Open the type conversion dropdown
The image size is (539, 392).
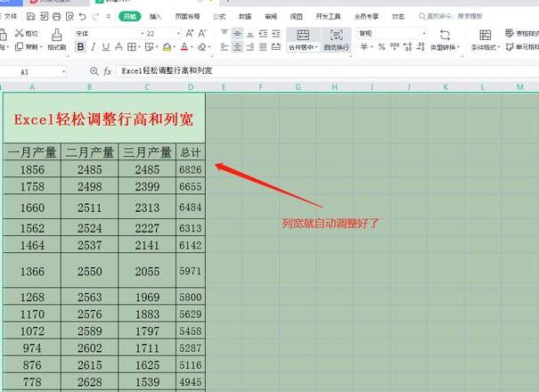(445, 39)
